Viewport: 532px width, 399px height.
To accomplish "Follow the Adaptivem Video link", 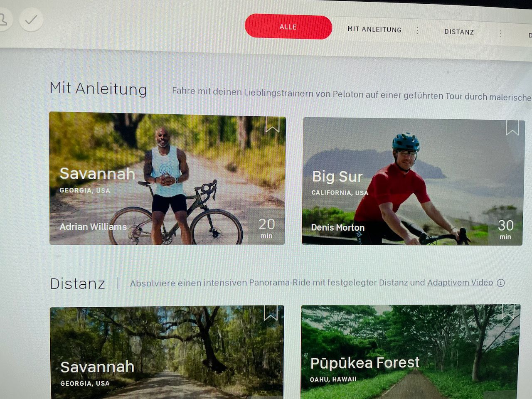I will point(460,283).
